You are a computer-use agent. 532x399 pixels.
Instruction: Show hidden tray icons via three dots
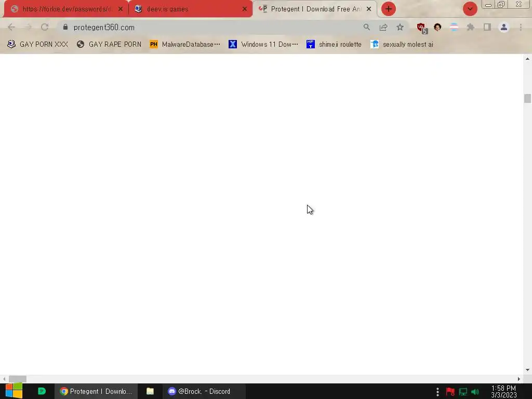(437, 392)
